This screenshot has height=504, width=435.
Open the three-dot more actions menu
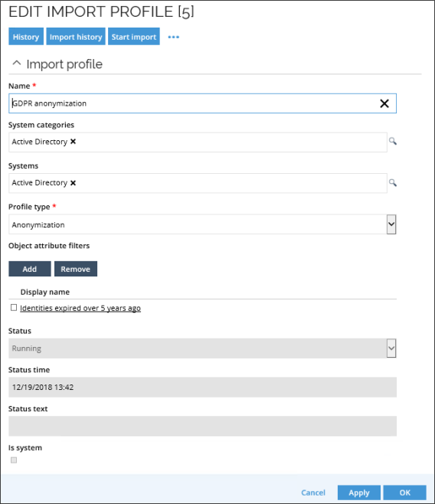(174, 37)
